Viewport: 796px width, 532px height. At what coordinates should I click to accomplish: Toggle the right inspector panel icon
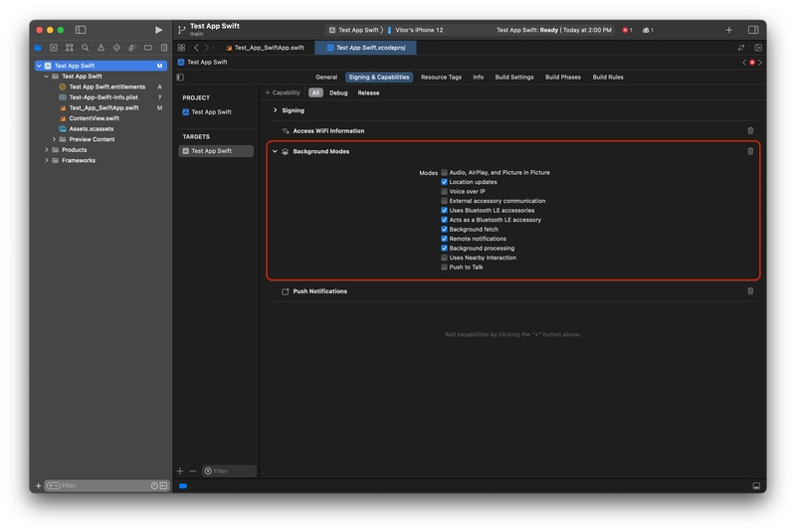point(754,30)
